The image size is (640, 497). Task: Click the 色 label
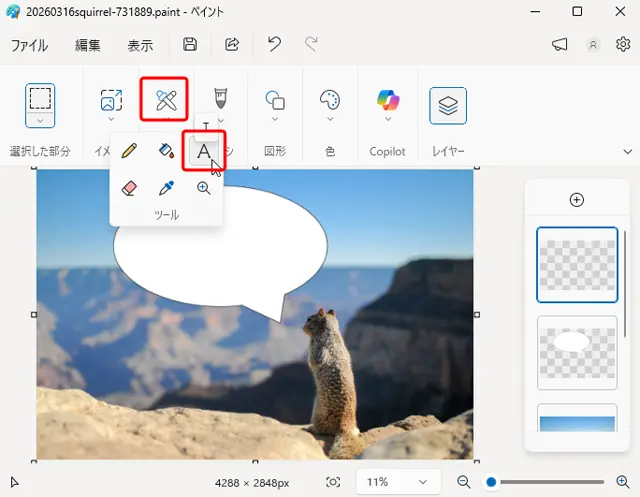point(330,151)
